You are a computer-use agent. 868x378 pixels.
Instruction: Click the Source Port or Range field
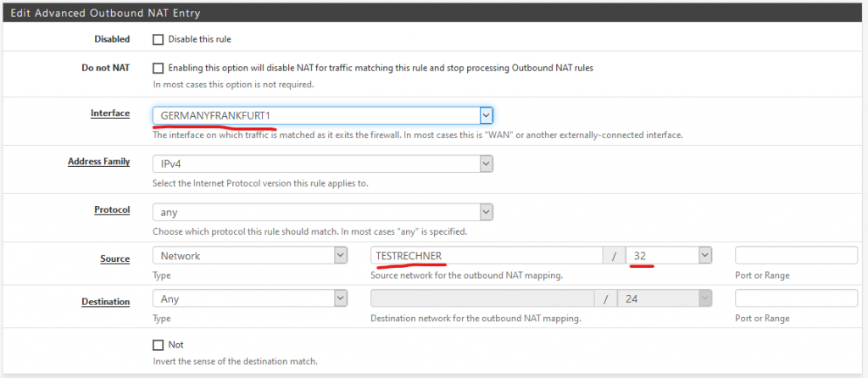pos(796,256)
